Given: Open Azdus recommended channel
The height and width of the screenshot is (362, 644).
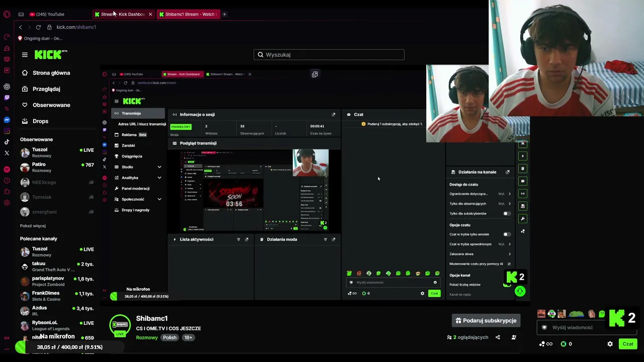Looking at the screenshot, I should pyautogui.click(x=57, y=311).
